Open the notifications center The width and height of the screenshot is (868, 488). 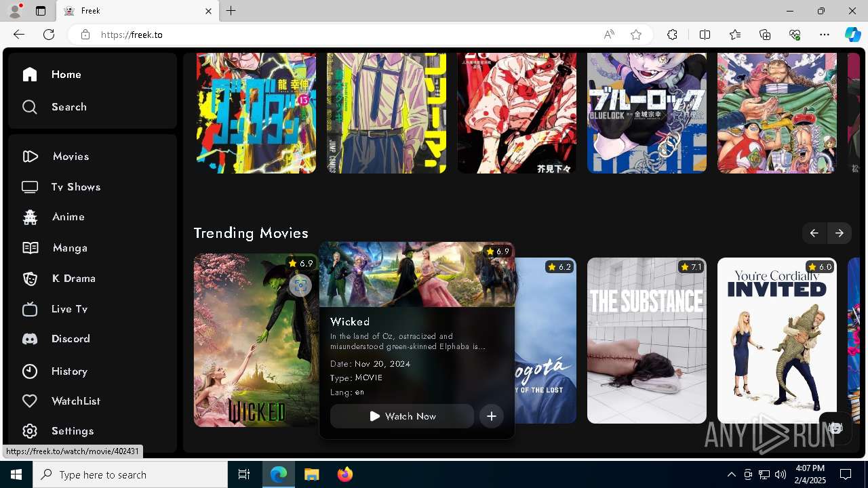[x=846, y=474]
